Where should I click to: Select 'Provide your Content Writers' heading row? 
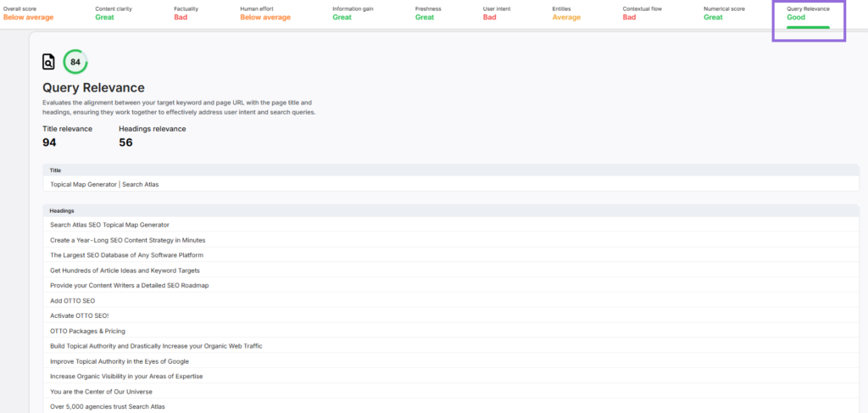point(451,285)
